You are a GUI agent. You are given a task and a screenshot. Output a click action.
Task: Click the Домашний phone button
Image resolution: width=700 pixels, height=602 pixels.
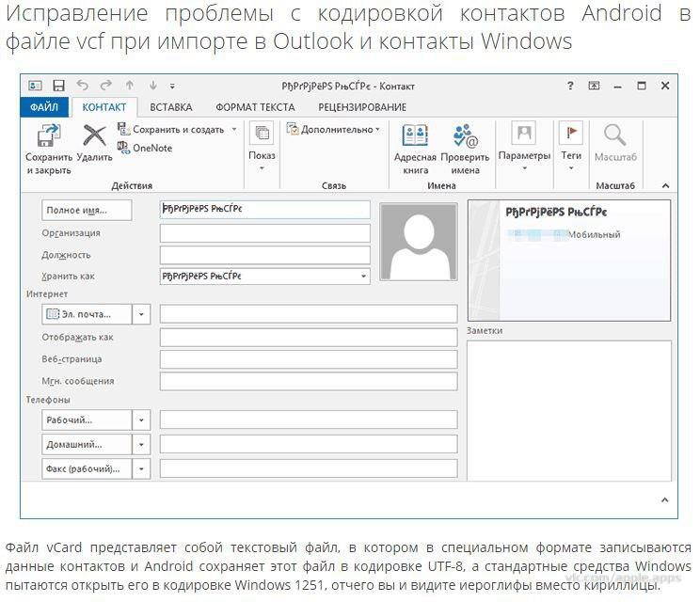coord(87,445)
